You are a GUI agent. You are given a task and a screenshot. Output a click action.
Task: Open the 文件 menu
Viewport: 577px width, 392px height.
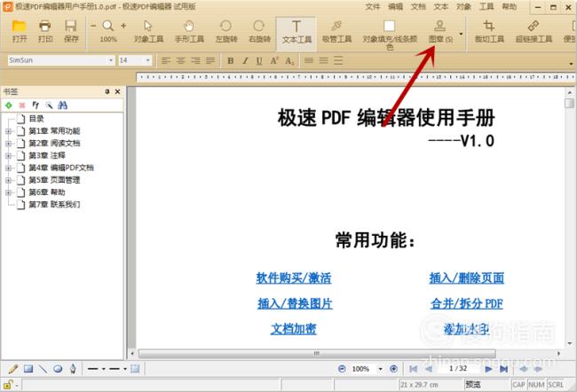click(372, 6)
